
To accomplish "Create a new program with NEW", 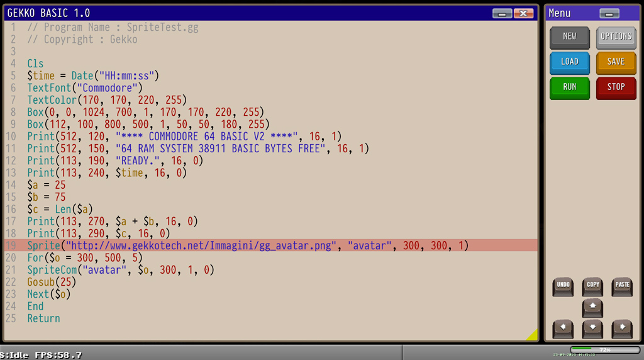I will tap(570, 37).
